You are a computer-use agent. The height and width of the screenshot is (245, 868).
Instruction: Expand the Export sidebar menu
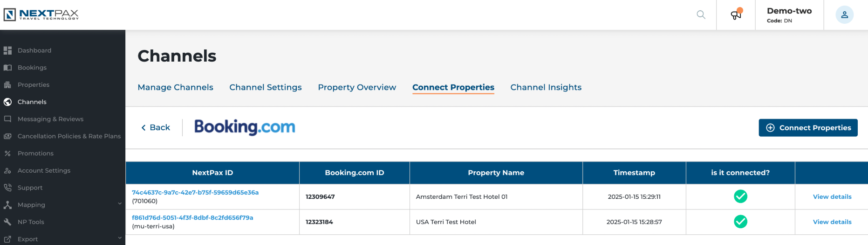[62, 239]
